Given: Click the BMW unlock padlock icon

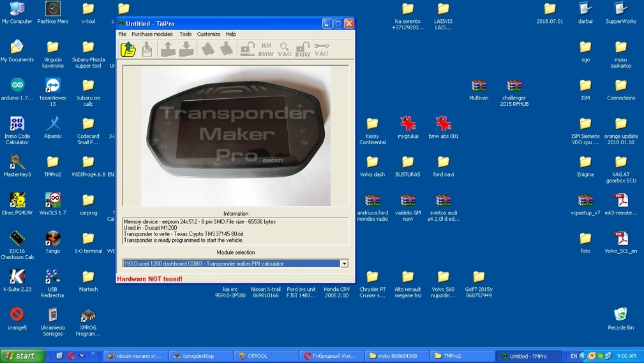Looking at the screenshot, I should click(x=303, y=50).
